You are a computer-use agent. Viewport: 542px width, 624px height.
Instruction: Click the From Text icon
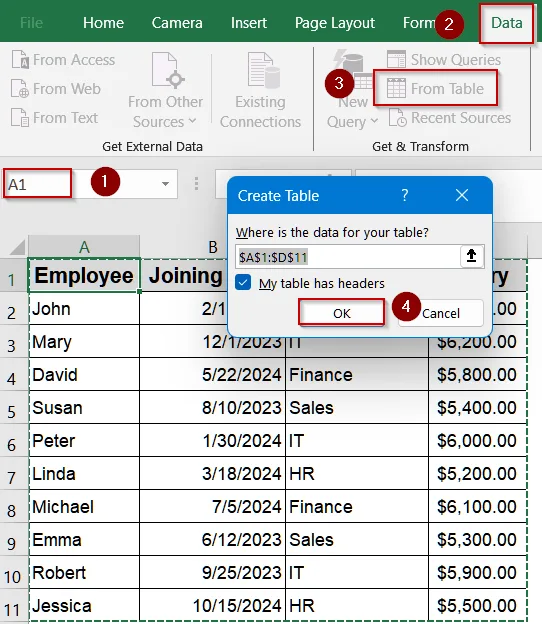20,118
